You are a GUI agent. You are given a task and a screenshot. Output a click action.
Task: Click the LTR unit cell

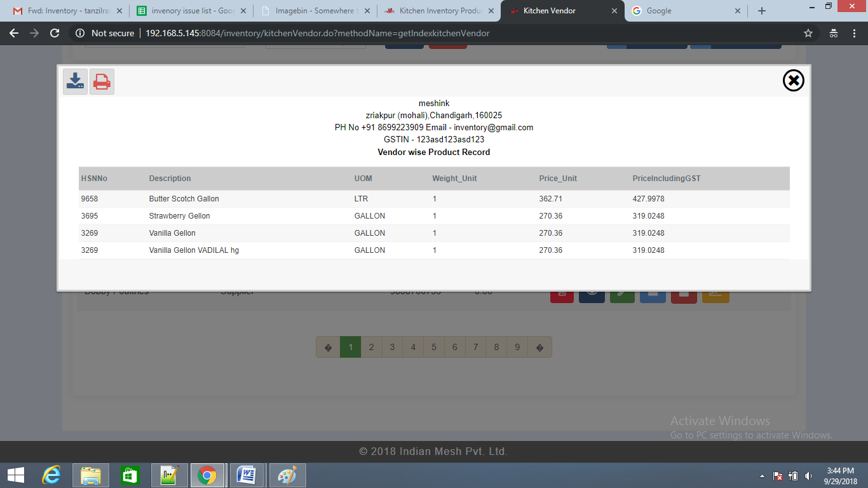pos(361,199)
